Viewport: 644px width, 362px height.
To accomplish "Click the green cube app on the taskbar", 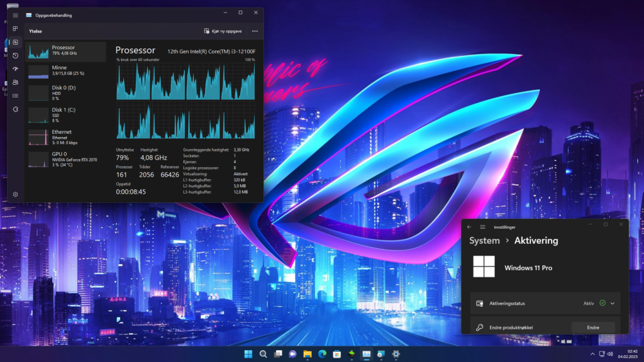I will point(352,354).
